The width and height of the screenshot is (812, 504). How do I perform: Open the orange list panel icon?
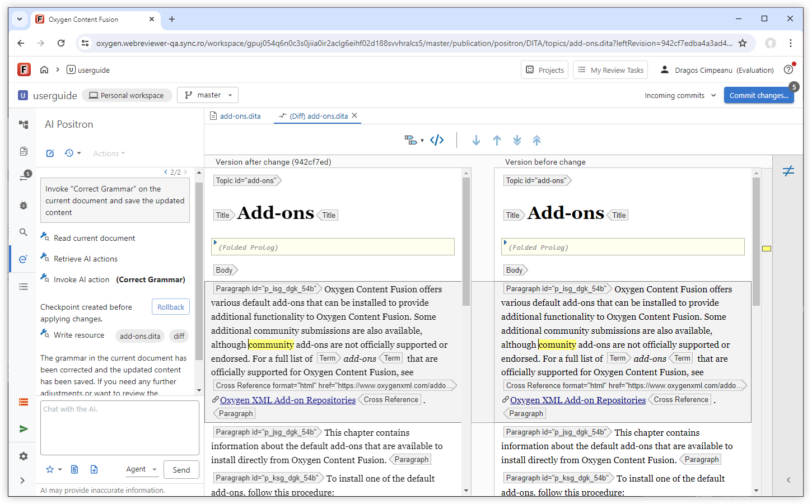point(24,402)
